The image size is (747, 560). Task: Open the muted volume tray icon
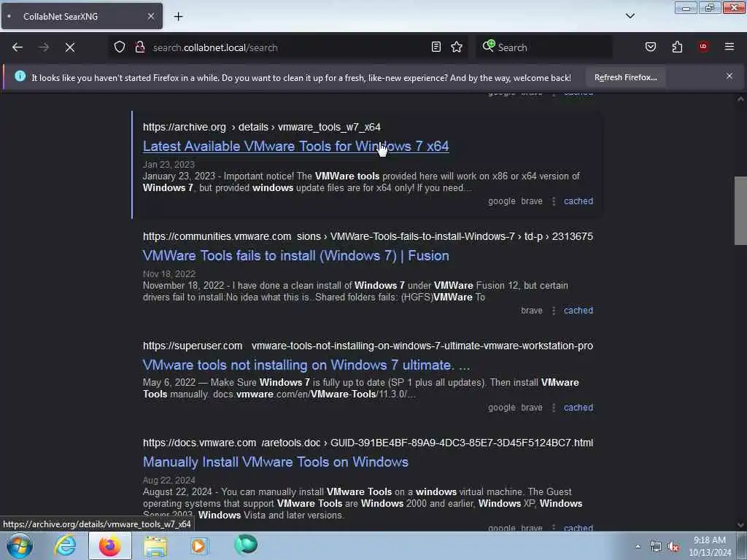(x=673, y=547)
